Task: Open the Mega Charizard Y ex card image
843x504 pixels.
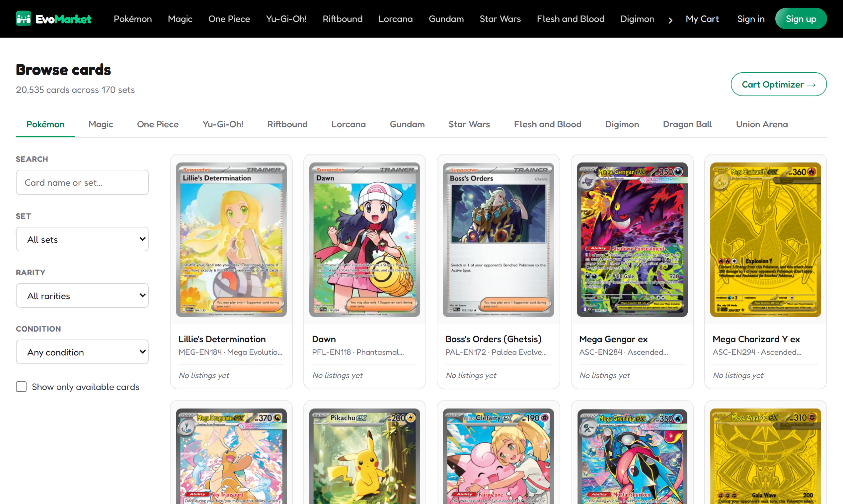Action: (x=765, y=239)
